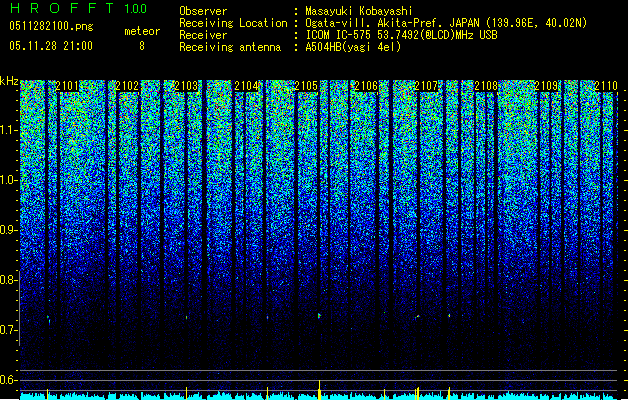Click the 2107 time marker
Image resolution: width=629 pixels, height=400 pixels.
[426, 86]
